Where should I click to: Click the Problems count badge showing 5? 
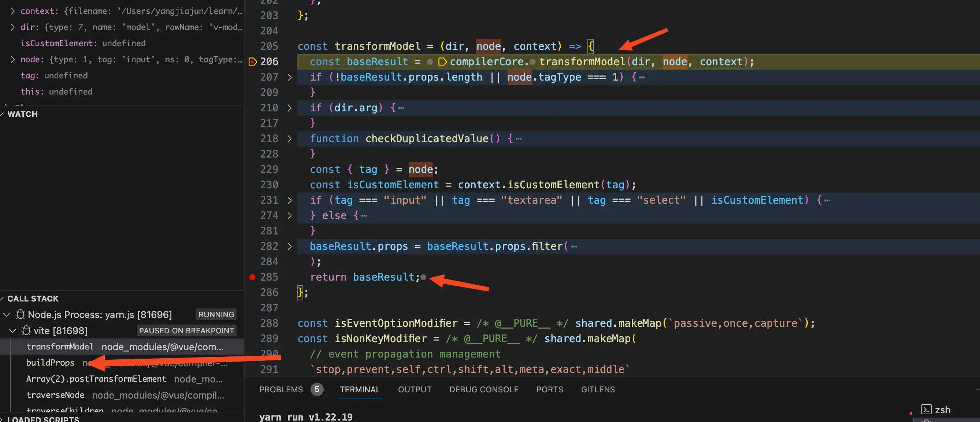tap(316, 389)
